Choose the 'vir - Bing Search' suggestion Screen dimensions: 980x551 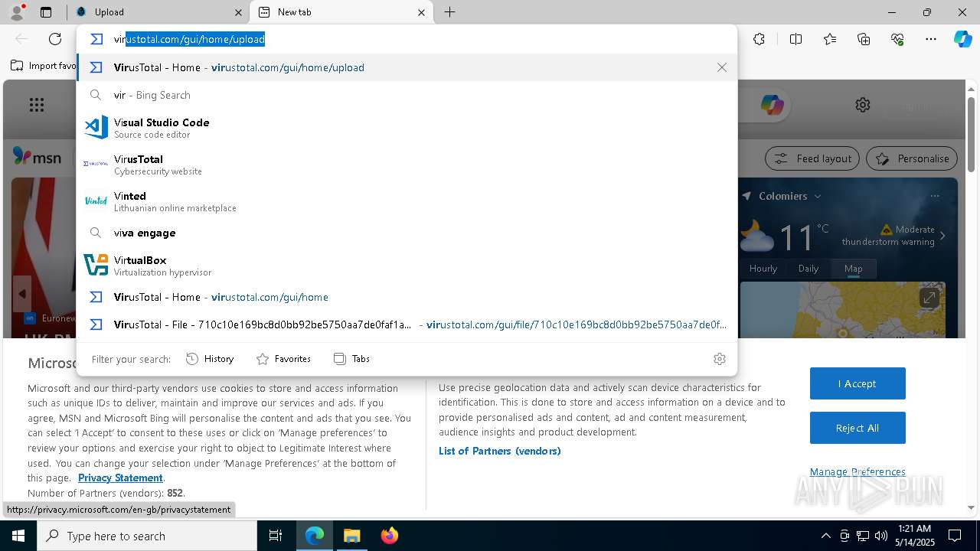click(x=407, y=95)
